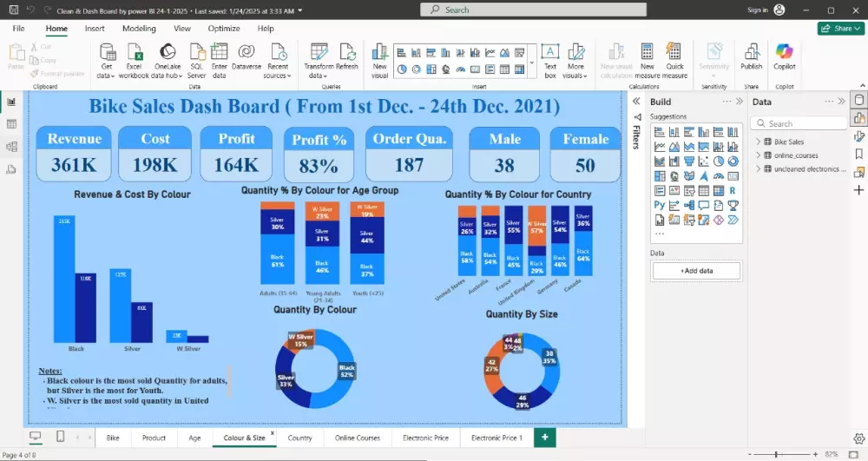
Task: Expand the Bike Sales table
Action: click(759, 142)
